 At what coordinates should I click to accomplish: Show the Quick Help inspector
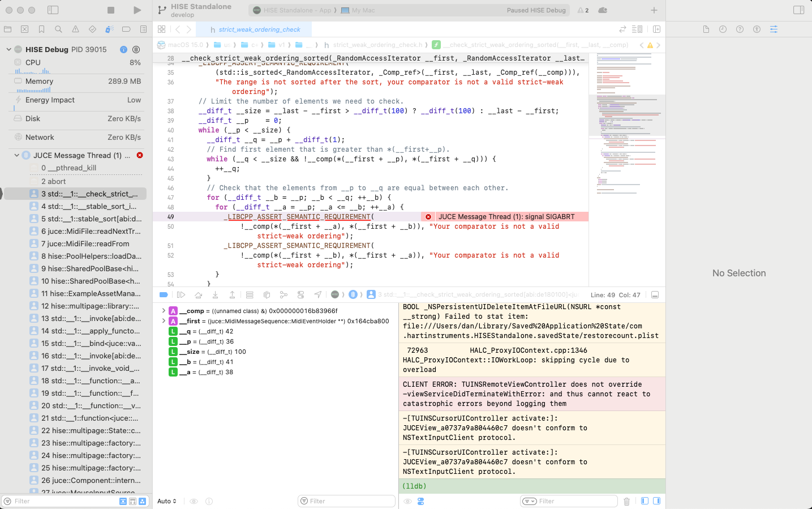tap(740, 29)
